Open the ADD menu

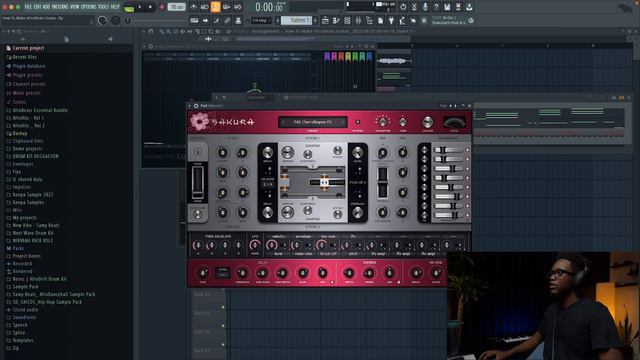tap(47, 7)
